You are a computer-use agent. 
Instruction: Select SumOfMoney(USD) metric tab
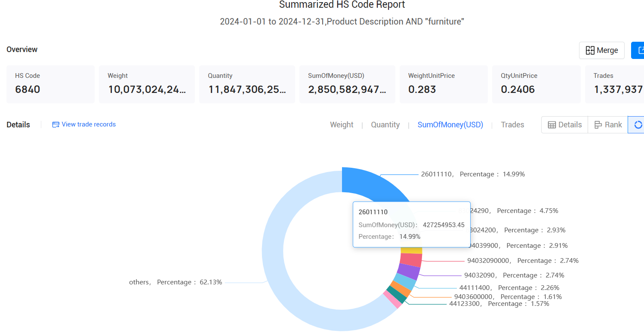pyautogui.click(x=450, y=125)
